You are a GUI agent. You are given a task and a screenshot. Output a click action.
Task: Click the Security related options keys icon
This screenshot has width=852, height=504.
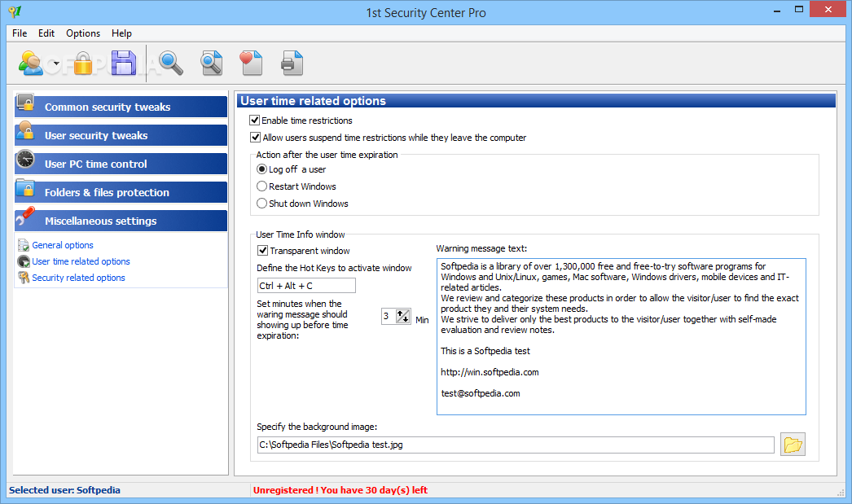tap(24, 278)
